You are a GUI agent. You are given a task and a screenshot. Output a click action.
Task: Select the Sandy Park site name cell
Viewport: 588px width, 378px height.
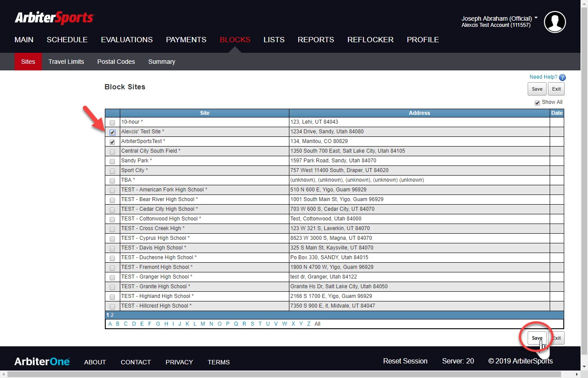pyautogui.click(x=204, y=161)
